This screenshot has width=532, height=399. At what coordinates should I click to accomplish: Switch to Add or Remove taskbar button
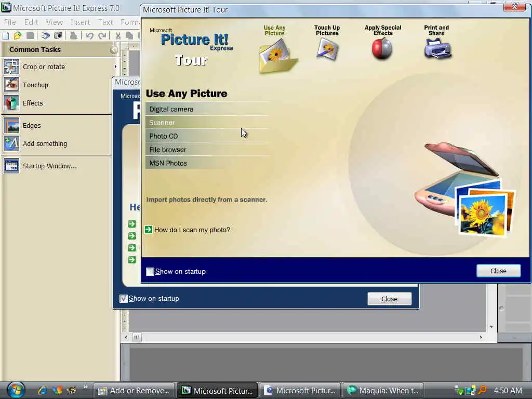tap(134, 391)
